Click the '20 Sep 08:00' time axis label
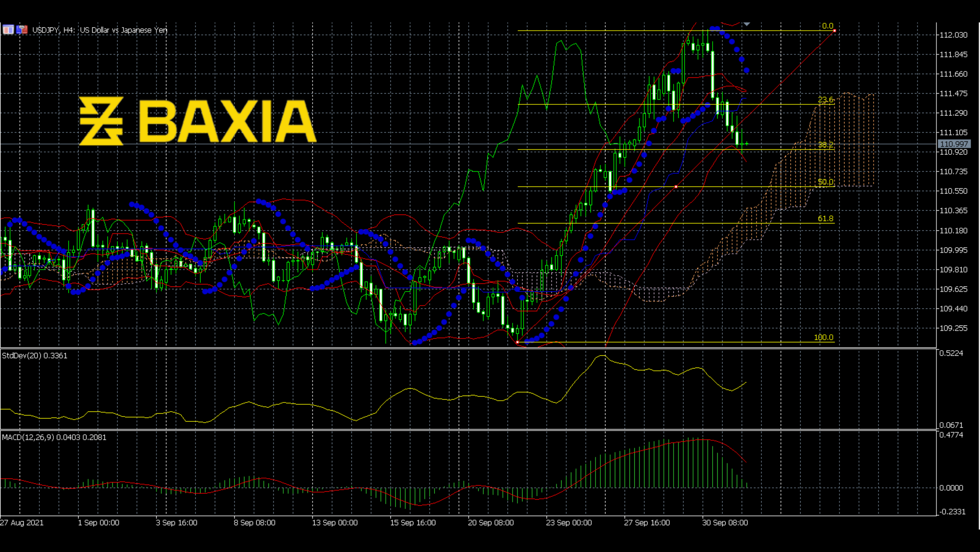The height and width of the screenshot is (552, 980). click(491, 523)
